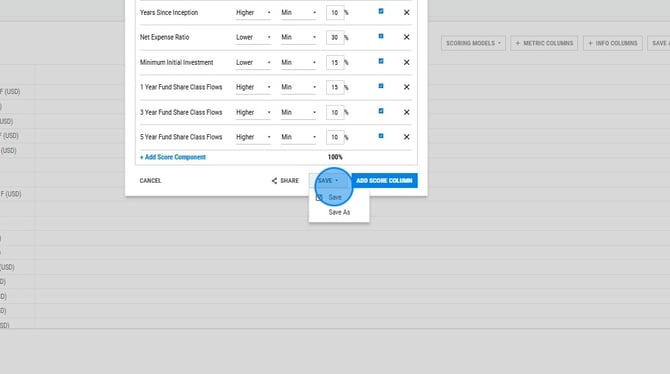
Task: Open Higher dropdown for Years Since Inception
Action: [253, 13]
